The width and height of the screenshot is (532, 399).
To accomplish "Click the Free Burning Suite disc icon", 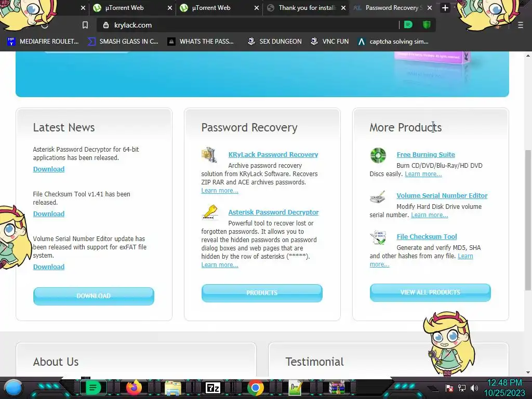I will point(378,155).
